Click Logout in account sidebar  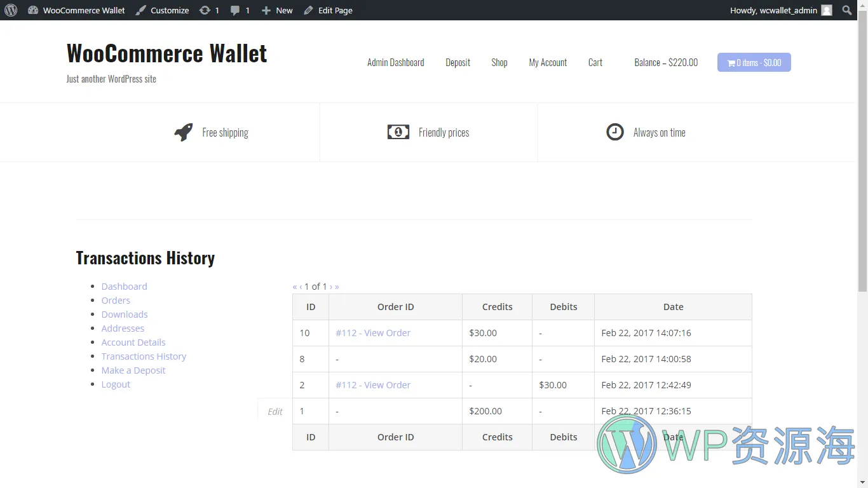[x=116, y=384]
